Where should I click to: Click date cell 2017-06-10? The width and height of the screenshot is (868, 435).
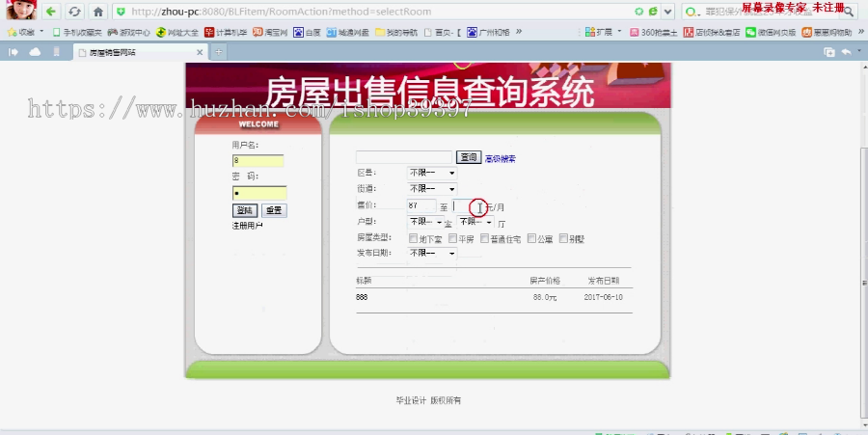[x=604, y=297]
